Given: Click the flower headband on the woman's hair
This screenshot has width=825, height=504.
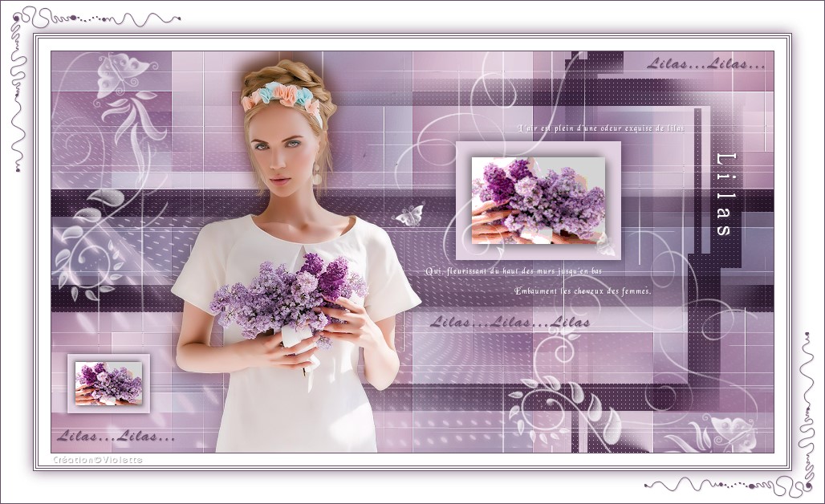Looking at the screenshot, I should (281, 96).
